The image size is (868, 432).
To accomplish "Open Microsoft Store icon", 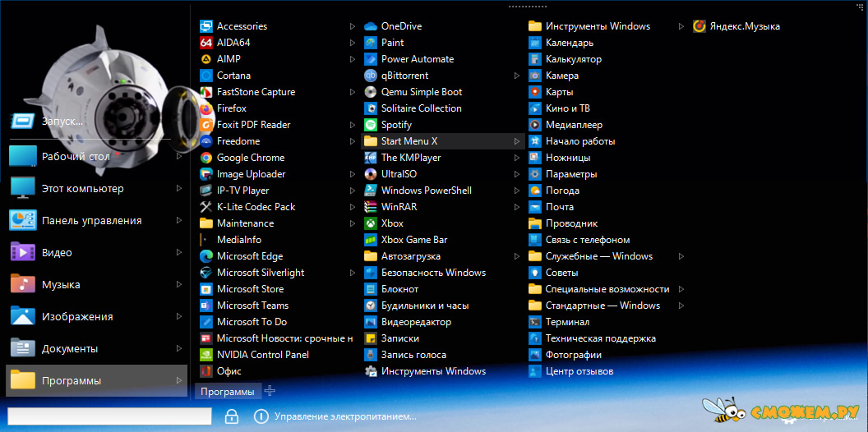I will [x=206, y=289].
